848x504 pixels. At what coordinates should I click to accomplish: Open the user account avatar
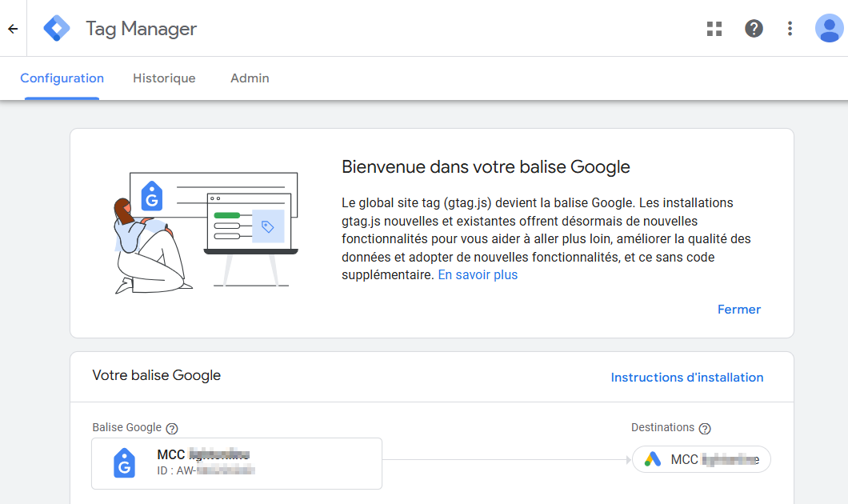(x=830, y=28)
